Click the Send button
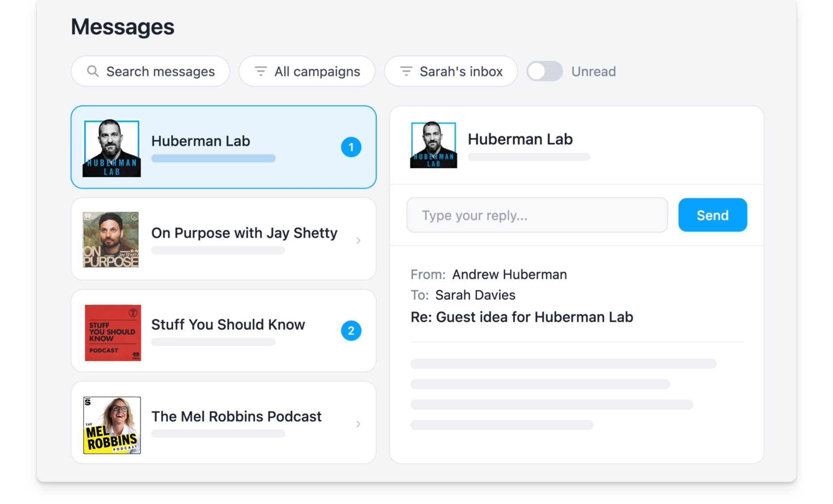The height and width of the screenshot is (504, 833). point(712,215)
